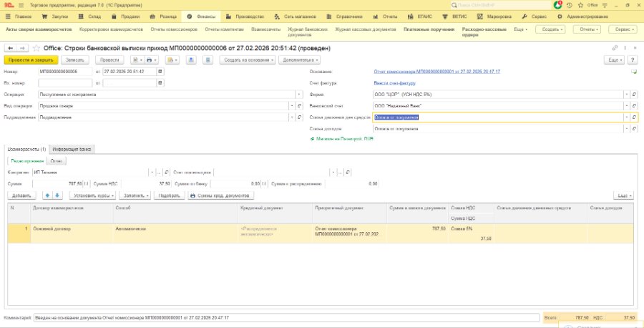Click the document structure list icon button

coord(208,60)
